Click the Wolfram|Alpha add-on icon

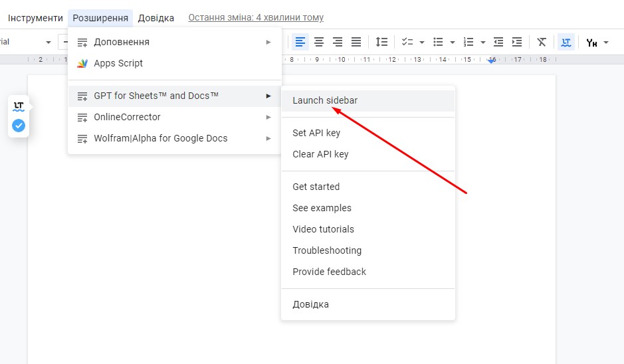pos(82,139)
